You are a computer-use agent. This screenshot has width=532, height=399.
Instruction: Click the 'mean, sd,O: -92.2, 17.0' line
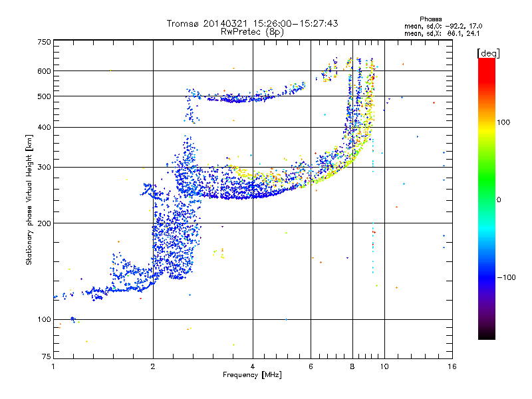click(443, 26)
